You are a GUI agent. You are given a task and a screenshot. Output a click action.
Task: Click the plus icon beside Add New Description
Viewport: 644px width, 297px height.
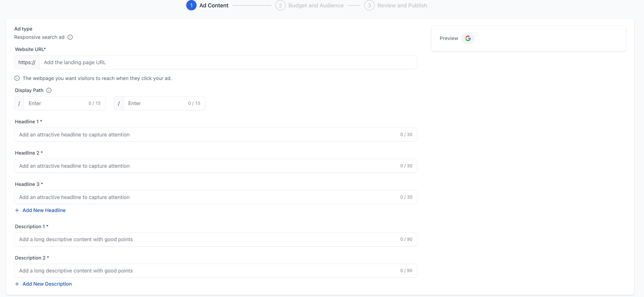17,284
